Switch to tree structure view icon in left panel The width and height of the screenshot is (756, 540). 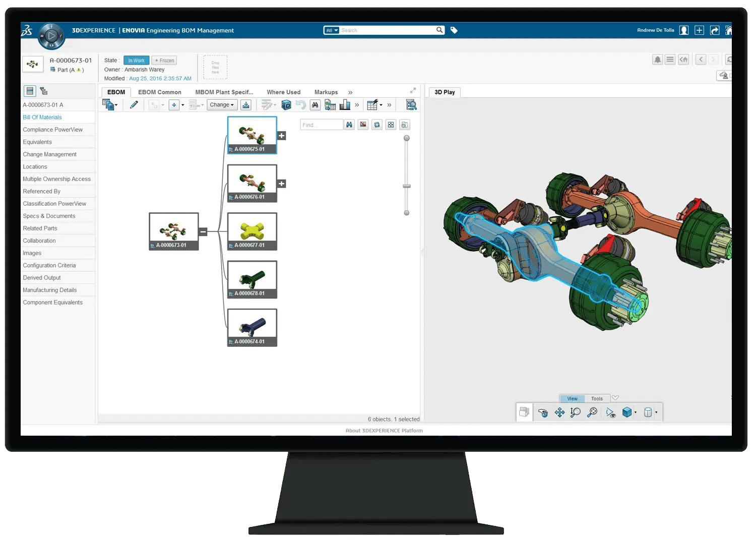point(44,91)
